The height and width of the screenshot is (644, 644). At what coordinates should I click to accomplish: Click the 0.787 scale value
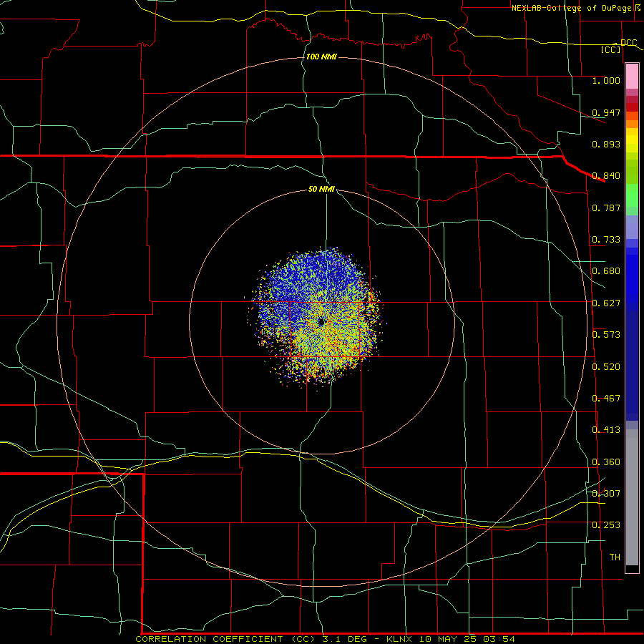(x=606, y=208)
